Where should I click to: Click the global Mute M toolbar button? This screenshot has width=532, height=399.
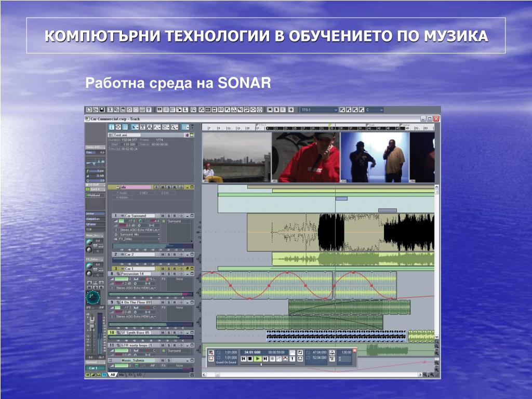[x=270, y=110]
